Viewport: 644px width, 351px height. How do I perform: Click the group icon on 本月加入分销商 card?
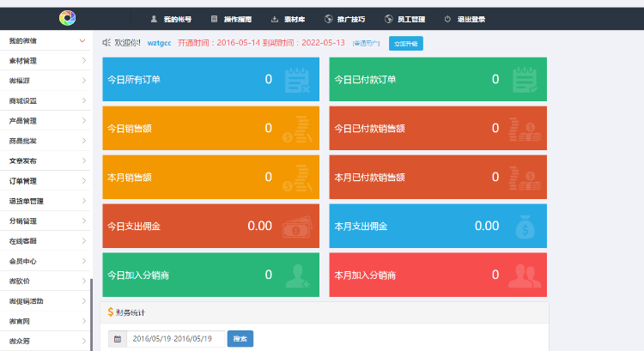click(525, 275)
